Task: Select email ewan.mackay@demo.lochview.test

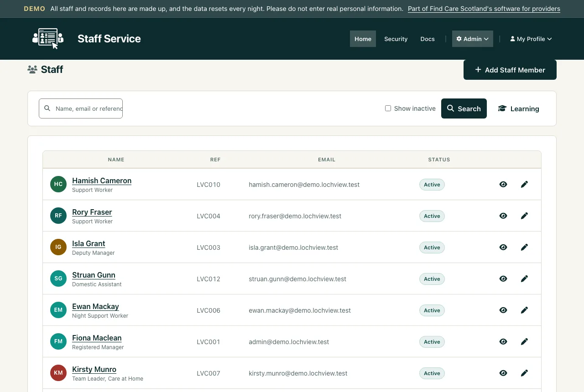Action: point(300,310)
